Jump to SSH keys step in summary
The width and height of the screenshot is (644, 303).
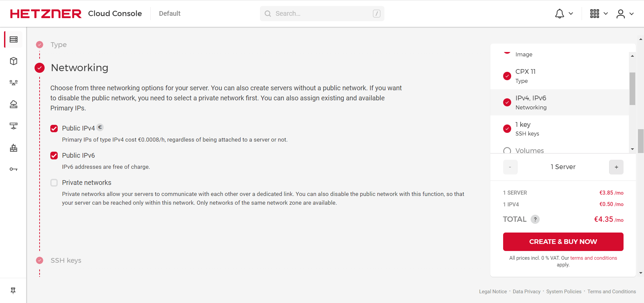pos(527,129)
